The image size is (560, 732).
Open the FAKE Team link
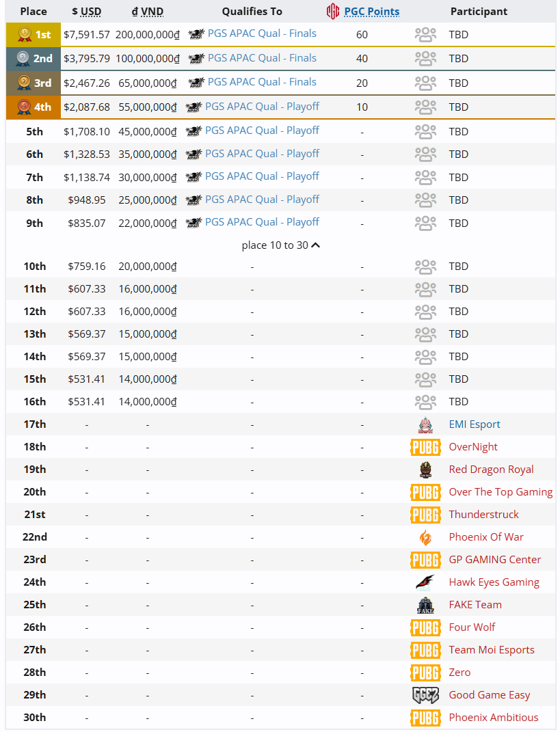475,605
